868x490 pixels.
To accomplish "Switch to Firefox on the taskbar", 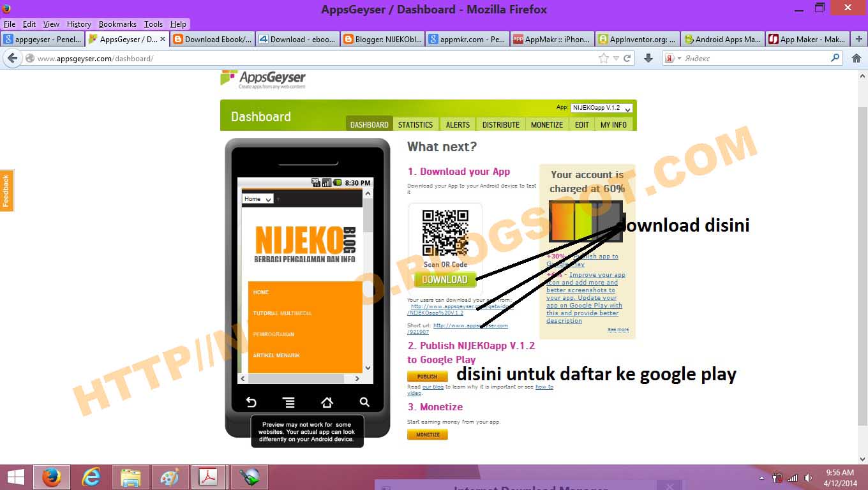I will [52, 477].
